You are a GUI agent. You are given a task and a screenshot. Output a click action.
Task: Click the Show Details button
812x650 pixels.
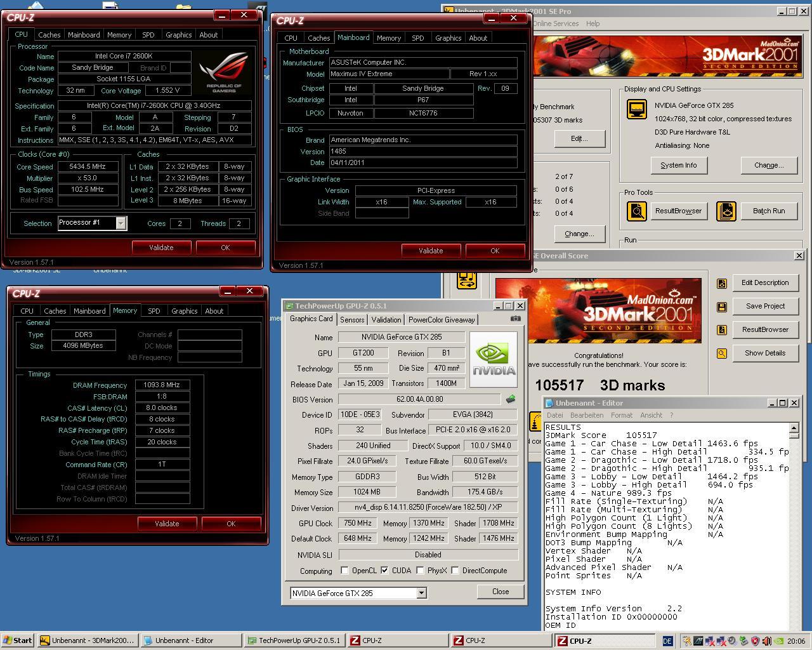coord(765,353)
